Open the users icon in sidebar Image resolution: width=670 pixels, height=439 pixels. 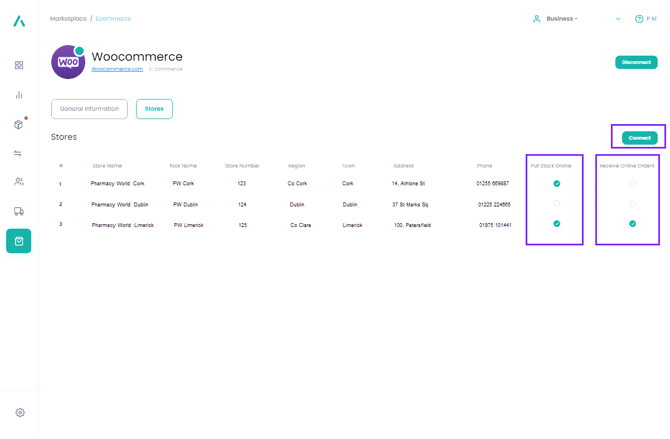[x=19, y=182]
